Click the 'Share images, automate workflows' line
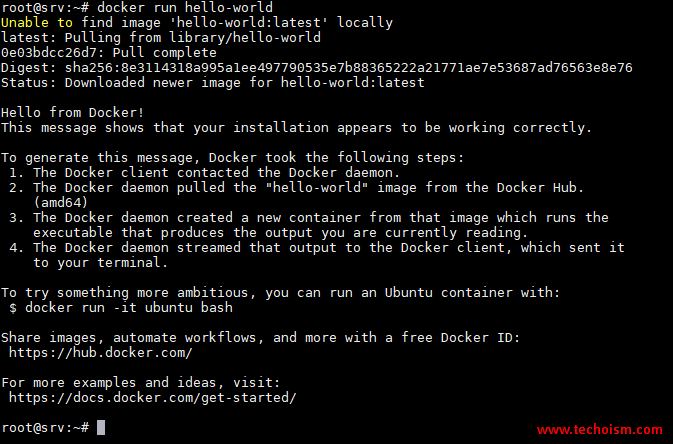 point(261,338)
